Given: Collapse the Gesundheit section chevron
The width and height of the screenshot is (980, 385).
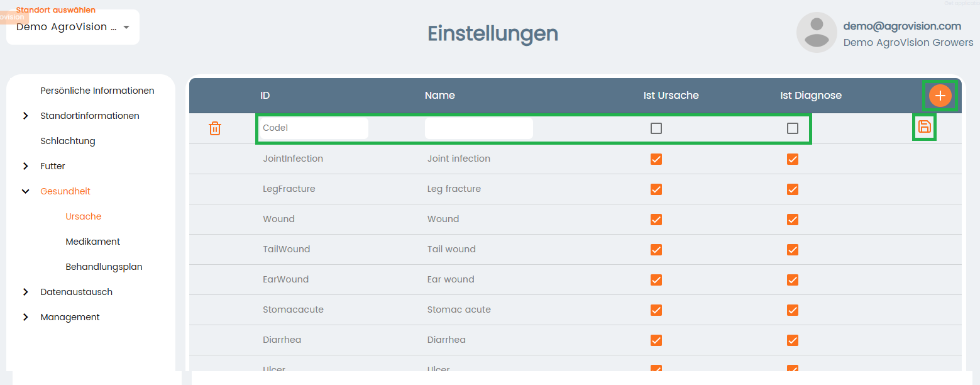Looking at the screenshot, I should [x=25, y=191].
